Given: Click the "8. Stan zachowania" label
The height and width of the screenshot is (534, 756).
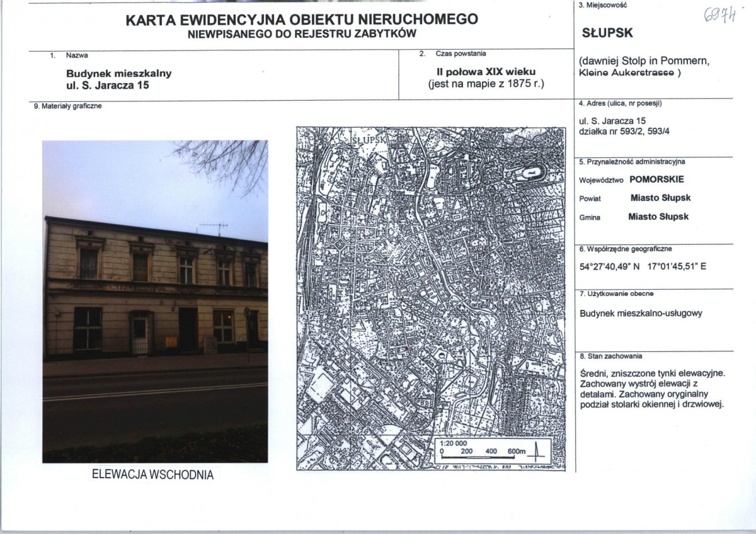Looking at the screenshot, I should (610, 356).
